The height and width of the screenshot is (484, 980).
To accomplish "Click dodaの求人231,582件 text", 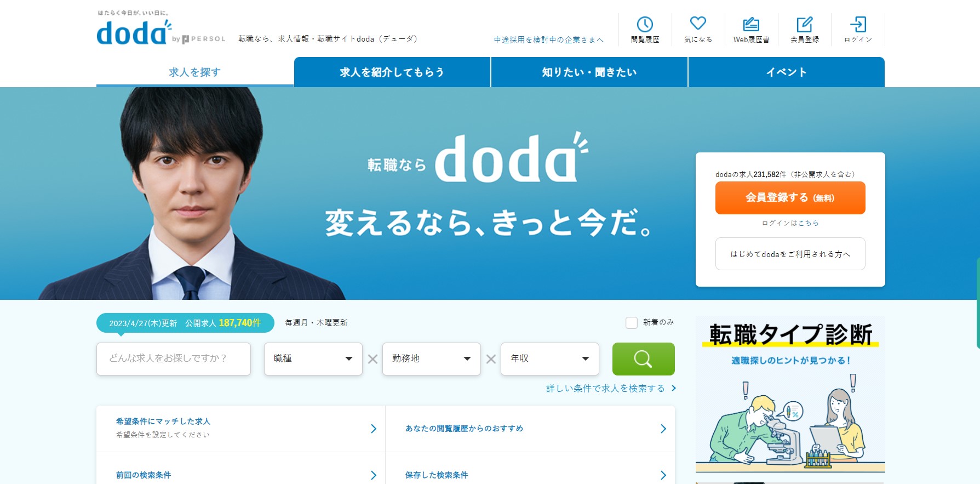I will click(785, 174).
